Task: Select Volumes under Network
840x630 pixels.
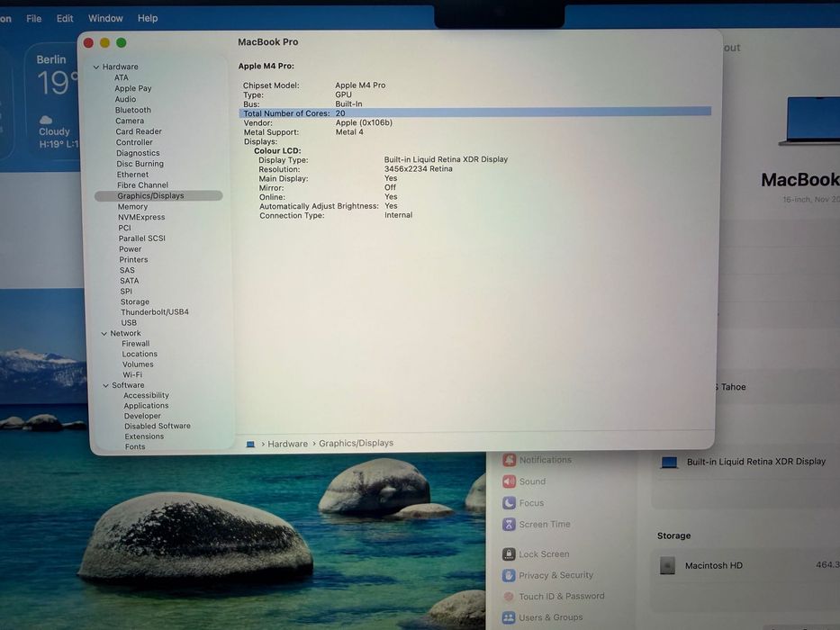Action: [x=138, y=364]
